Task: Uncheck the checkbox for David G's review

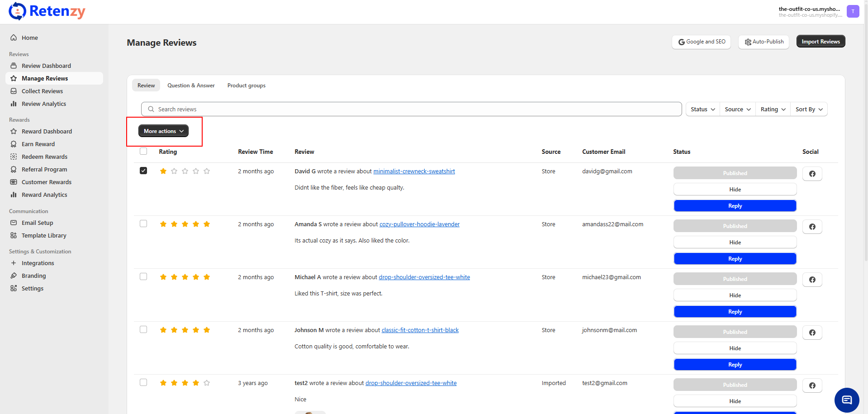Action: click(143, 171)
